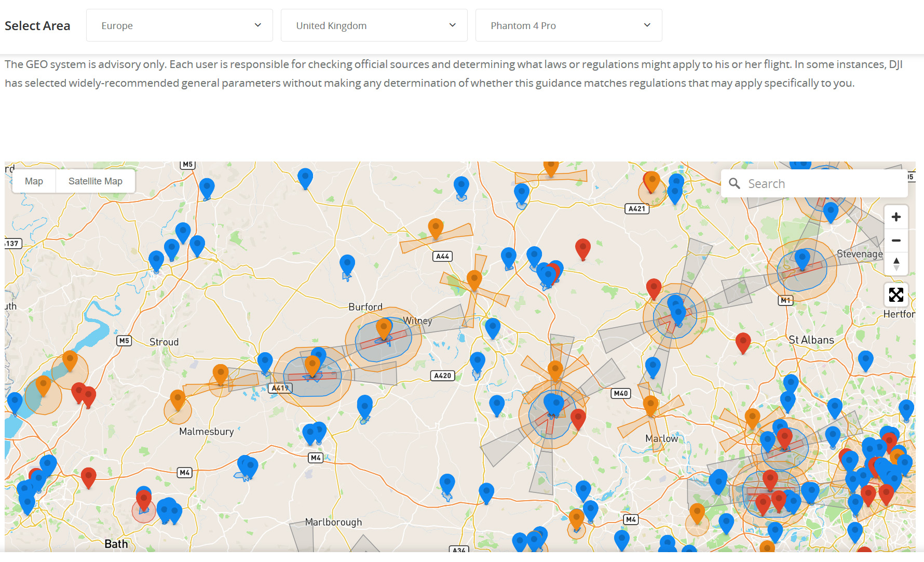Click the orange pin near Burford

tap(384, 330)
